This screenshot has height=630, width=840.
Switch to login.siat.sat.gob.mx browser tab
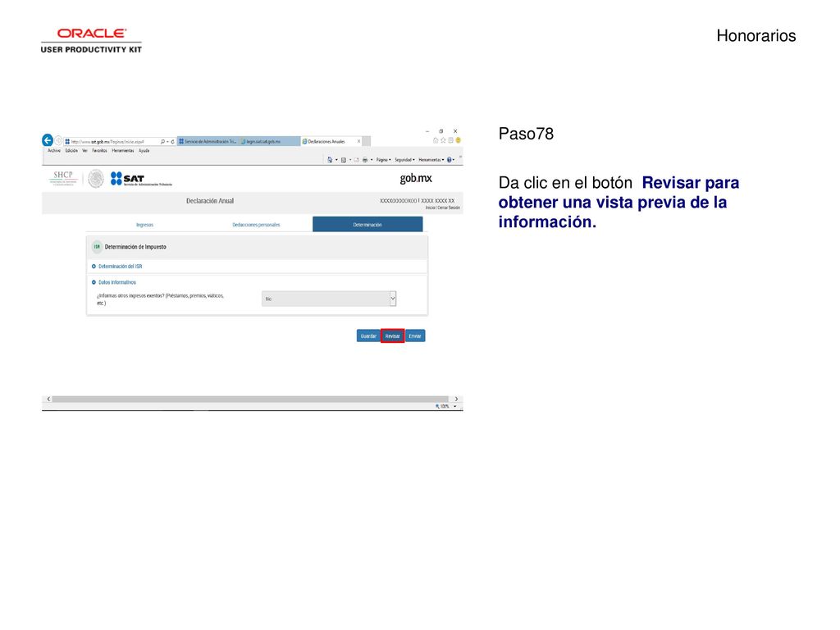pos(269,141)
